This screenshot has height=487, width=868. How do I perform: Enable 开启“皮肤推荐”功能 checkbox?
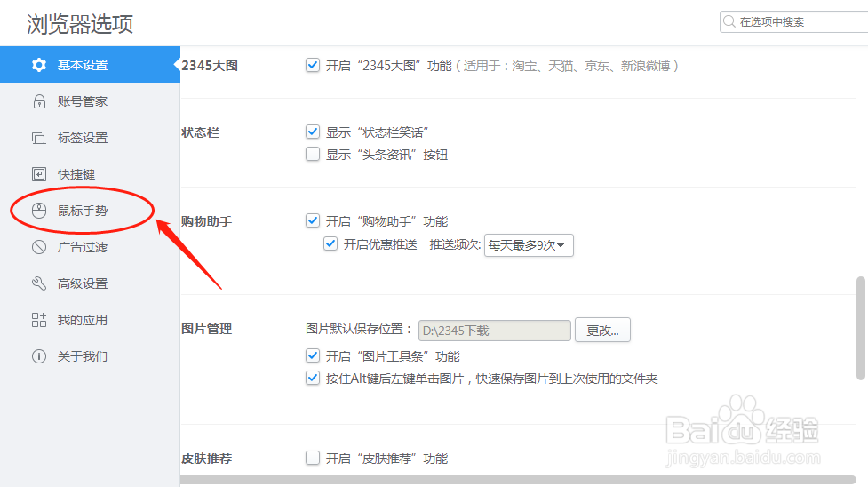(x=313, y=459)
